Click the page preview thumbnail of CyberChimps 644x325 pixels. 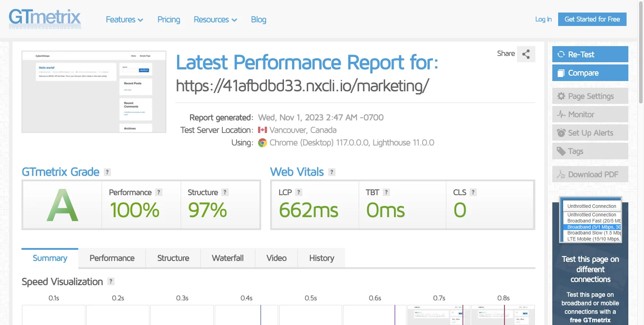(94, 91)
